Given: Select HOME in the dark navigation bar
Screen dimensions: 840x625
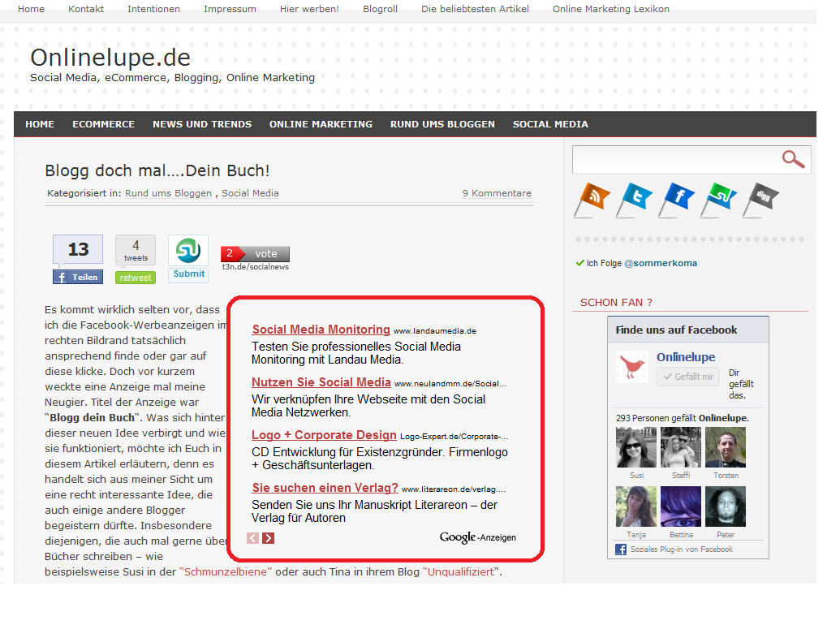Looking at the screenshot, I should click(x=40, y=124).
